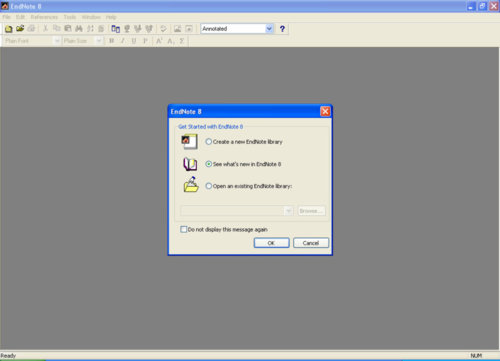Click the Help question mark icon

click(282, 29)
